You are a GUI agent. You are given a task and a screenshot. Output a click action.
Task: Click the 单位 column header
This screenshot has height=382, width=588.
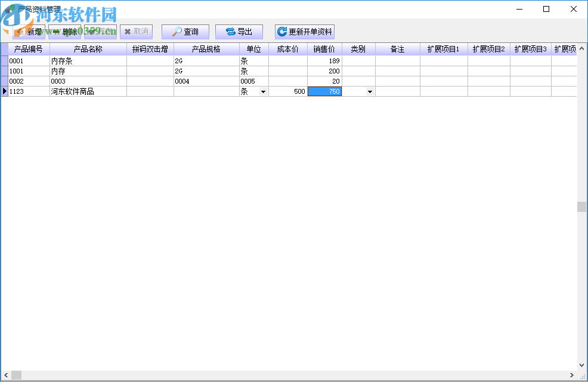(x=254, y=49)
